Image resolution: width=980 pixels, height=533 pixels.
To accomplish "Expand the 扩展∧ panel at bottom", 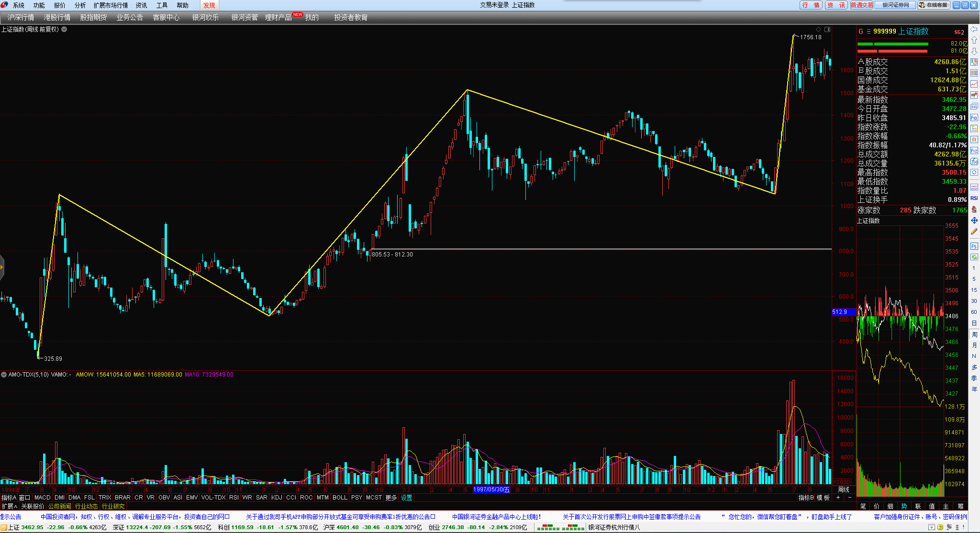I will pyautogui.click(x=9, y=506).
